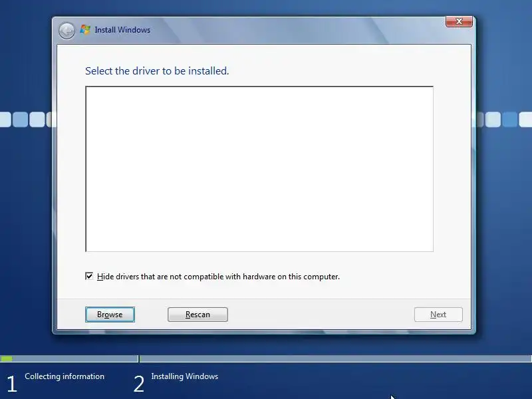Click the 'Hide drivers that are not compatible' label
This screenshot has height=399, width=532.
pos(218,277)
